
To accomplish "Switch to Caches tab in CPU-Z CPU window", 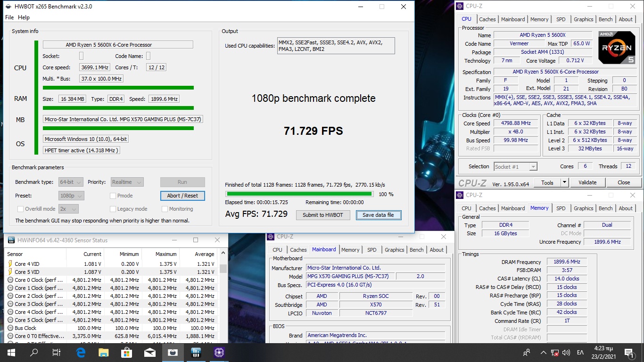I will pos(487,19).
